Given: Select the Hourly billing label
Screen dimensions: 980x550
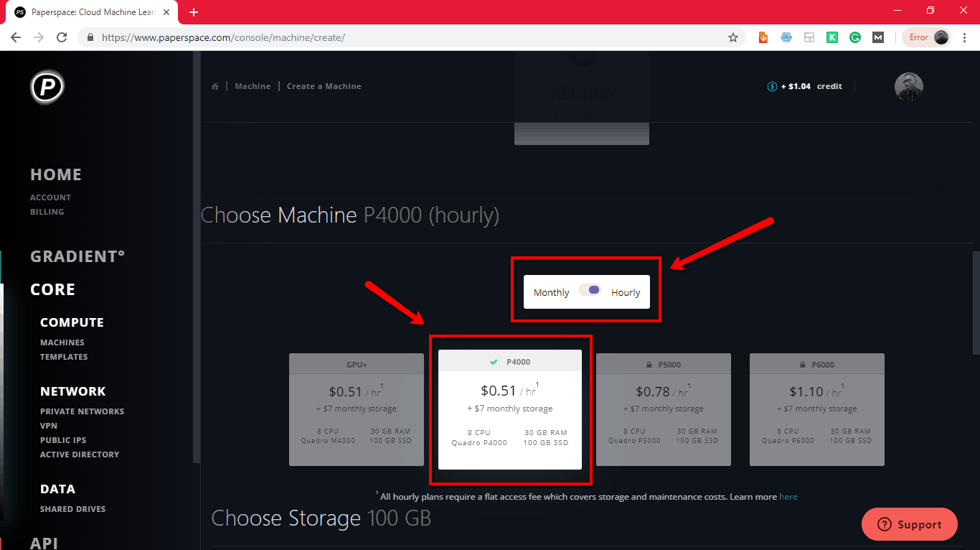Looking at the screenshot, I should [x=626, y=293].
